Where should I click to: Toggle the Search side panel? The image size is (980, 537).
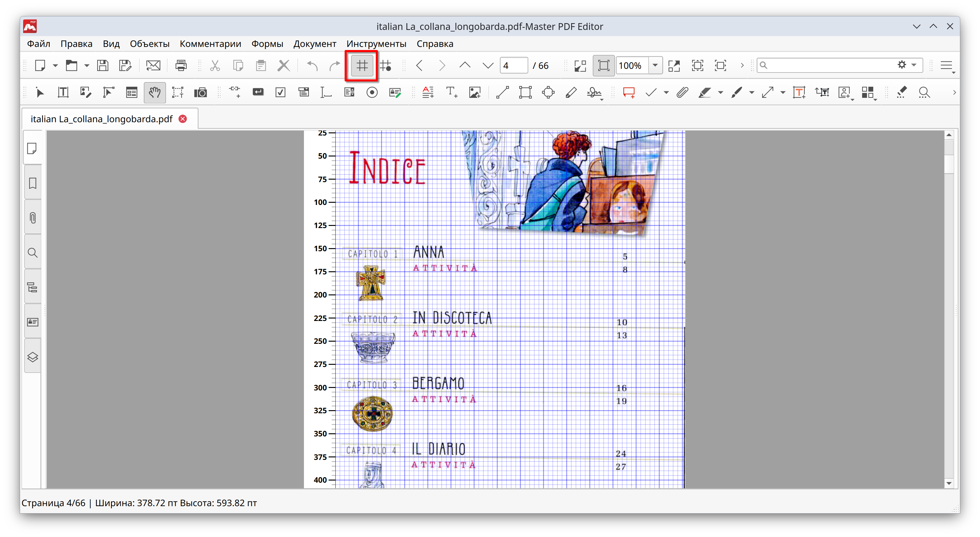pyautogui.click(x=32, y=253)
